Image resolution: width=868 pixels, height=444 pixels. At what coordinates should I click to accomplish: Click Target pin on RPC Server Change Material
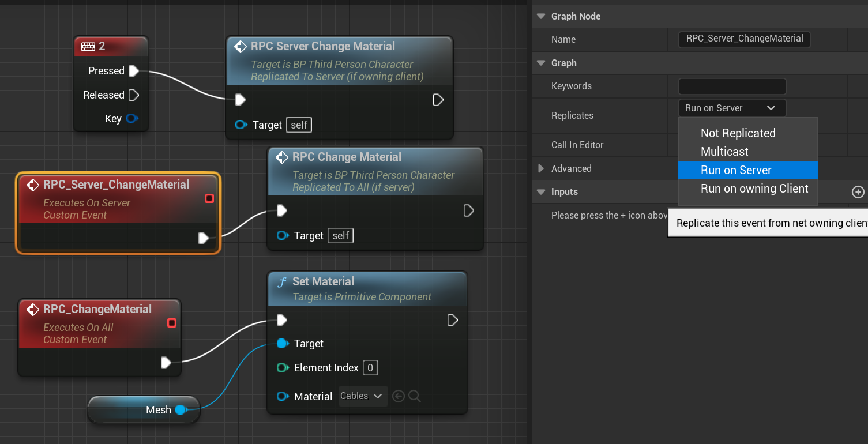click(x=241, y=125)
